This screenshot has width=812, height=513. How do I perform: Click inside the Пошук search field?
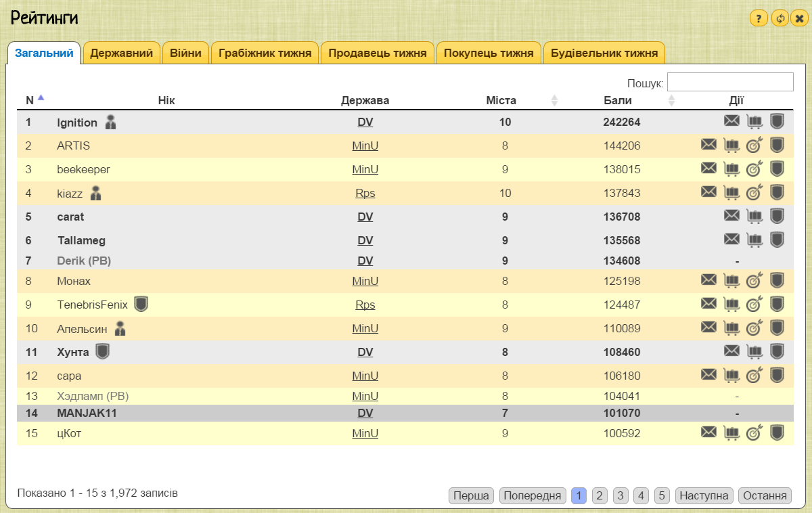click(730, 81)
